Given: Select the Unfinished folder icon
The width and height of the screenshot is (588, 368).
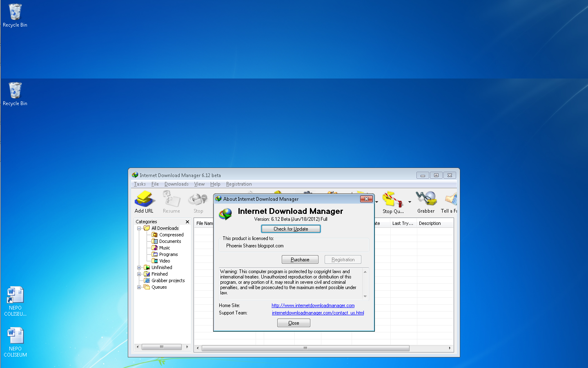Looking at the screenshot, I should pyautogui.click(x=147, y=267).
